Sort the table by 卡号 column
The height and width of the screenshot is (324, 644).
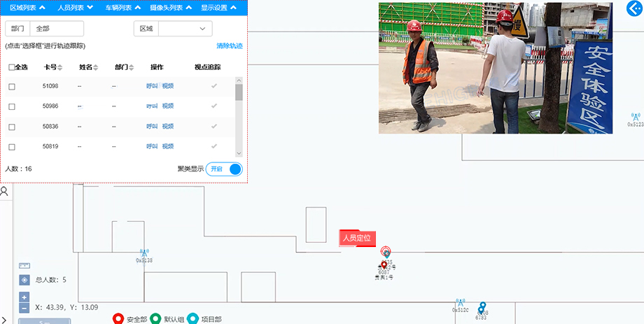click(x=52, y=67)
